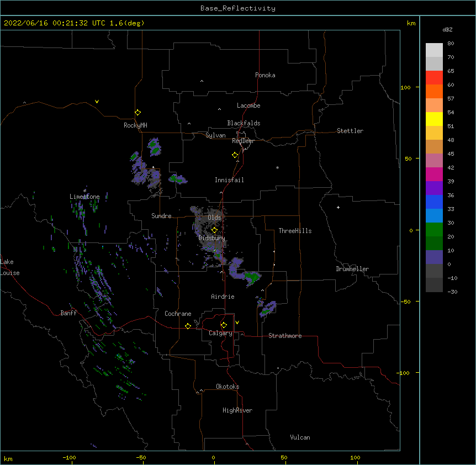Image resolution: width=476 pixels, height=465 pixels.
Task: Pick the red 65-60 dBZ legend swatch
Action: (x=434, y=77)
